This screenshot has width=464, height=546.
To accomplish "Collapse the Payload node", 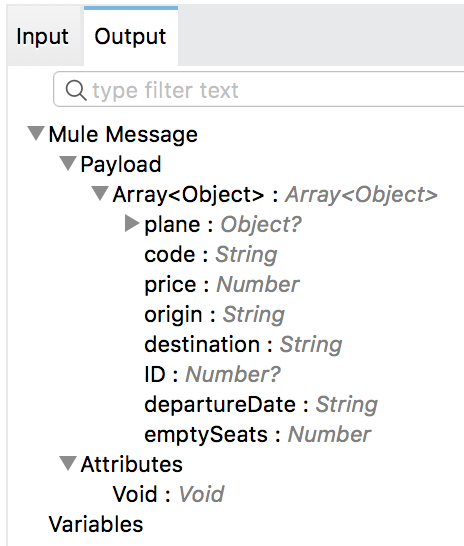I will (x=68, y=163).
